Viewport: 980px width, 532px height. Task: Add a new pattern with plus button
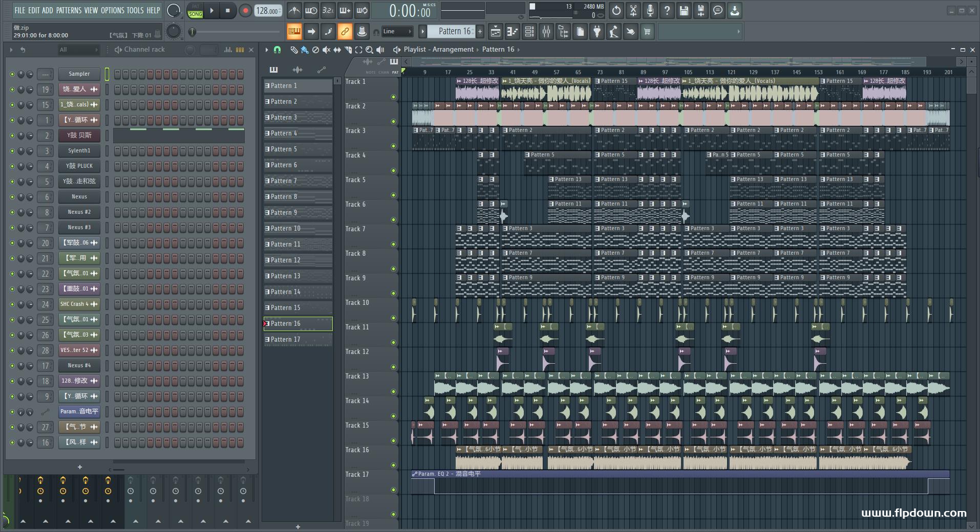(480, 32)
